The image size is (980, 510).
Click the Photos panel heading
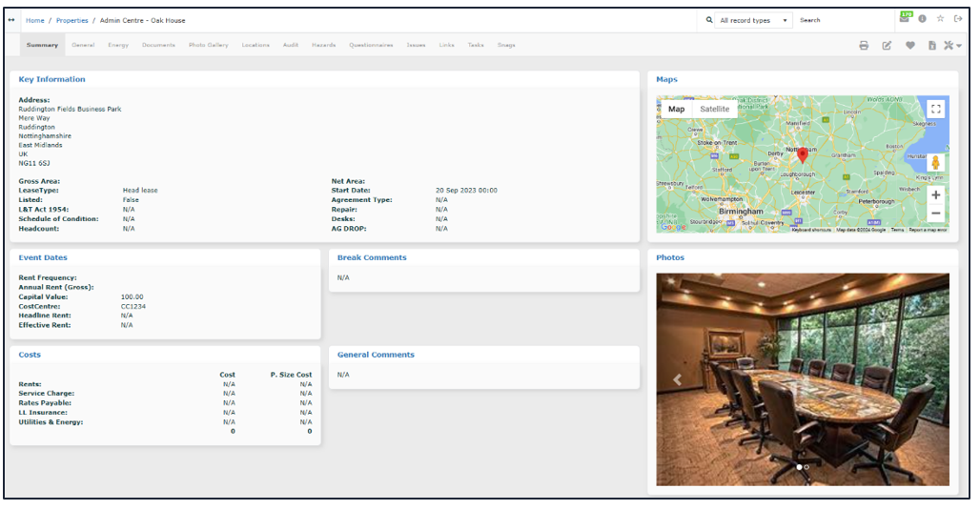(670, 257)
